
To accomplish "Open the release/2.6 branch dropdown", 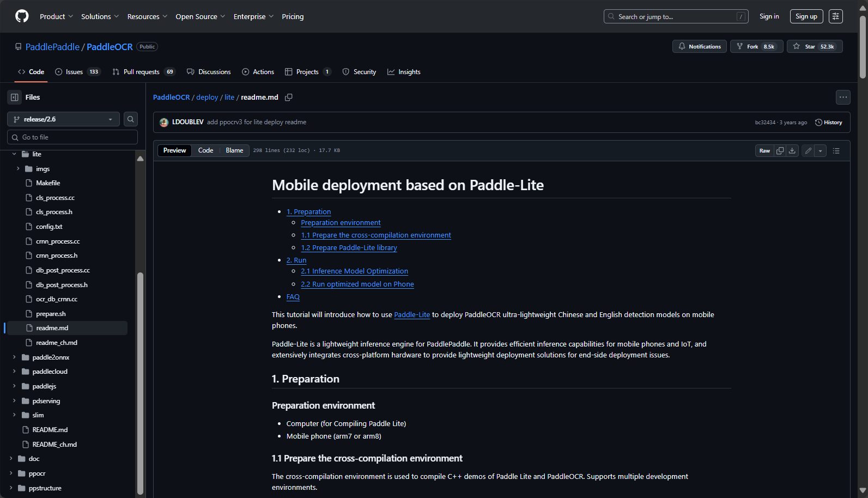I will [63, 119].
